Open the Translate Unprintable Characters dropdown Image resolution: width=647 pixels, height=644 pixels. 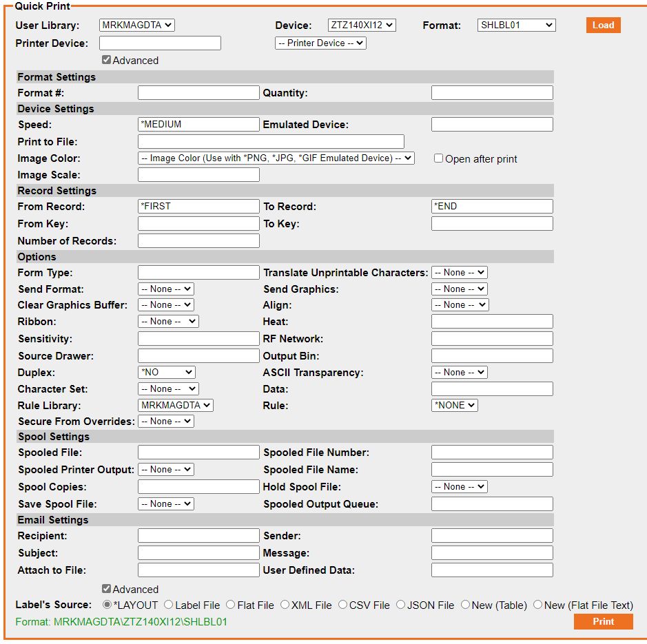460,272
